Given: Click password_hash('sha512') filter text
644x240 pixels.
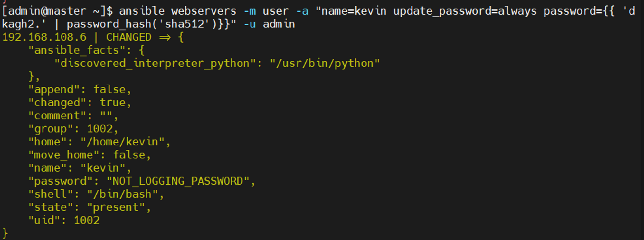Looking at the screenshot, I should pyautogui.click(x=142, y=24).
